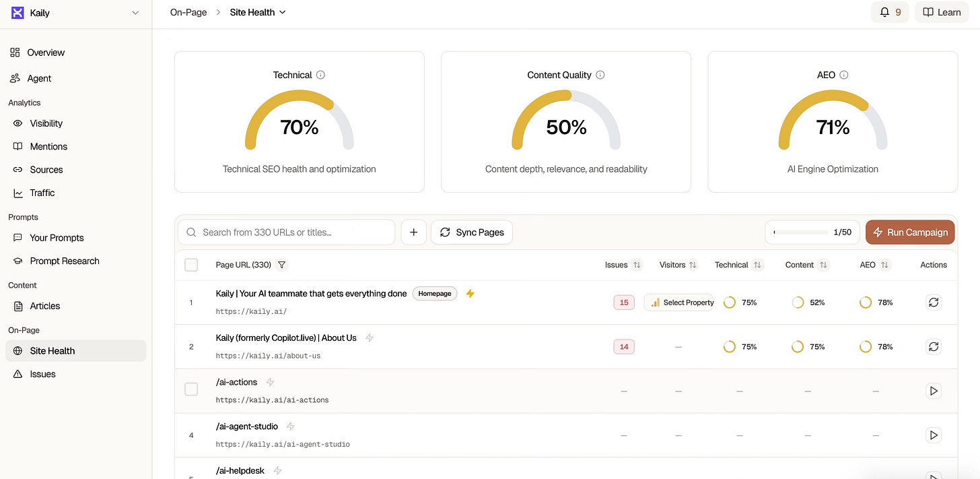Refresh the kaily.ai homepage row
Viewport: 980px width, 479px height.
pos(934,302)
